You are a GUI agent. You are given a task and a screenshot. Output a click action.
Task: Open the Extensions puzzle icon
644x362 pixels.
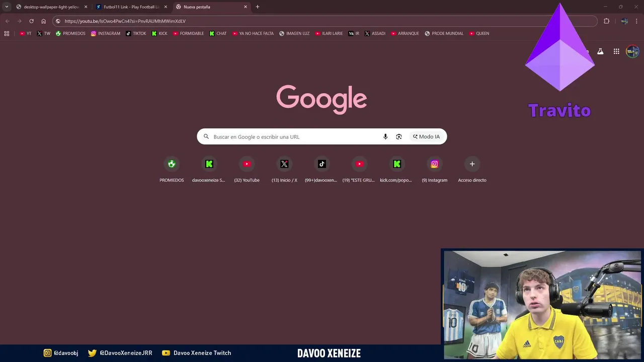606,21
